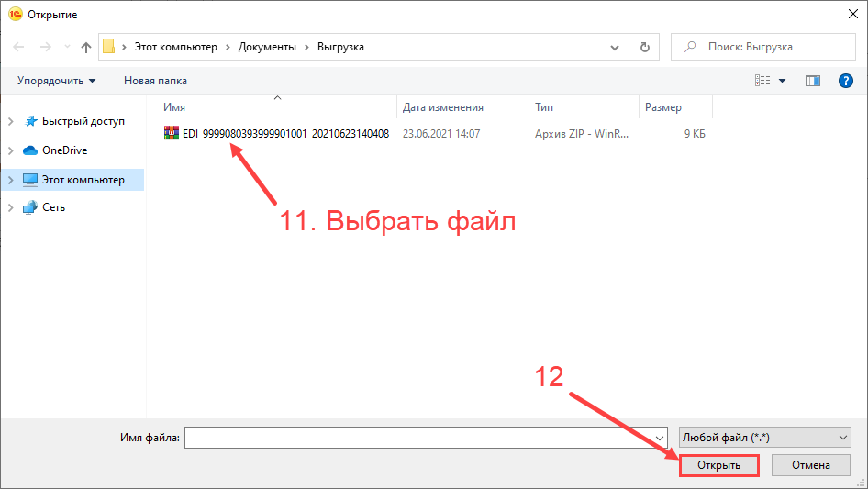
Task: Expand the address bar history dropdown
Action: point(615,47)
